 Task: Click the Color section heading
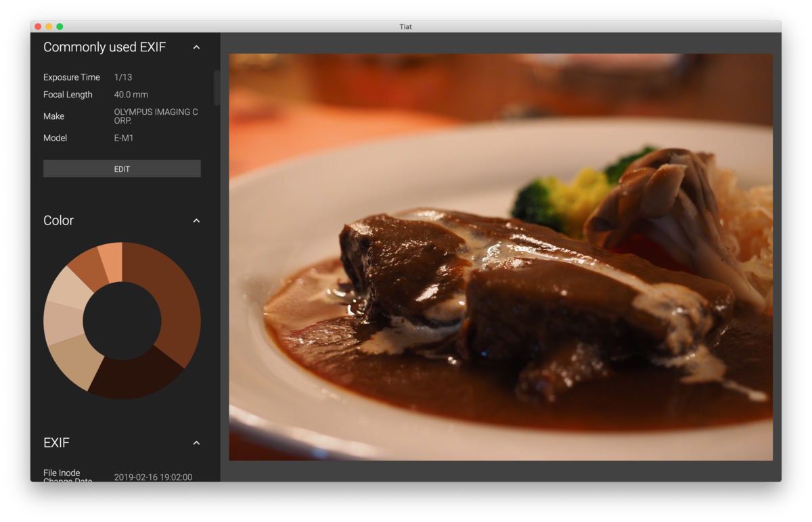(58, 220)
